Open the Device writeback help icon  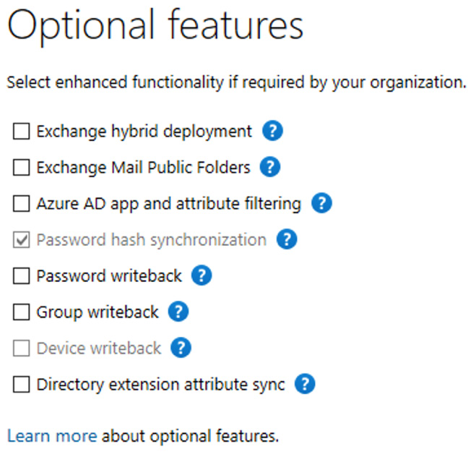click(x=181, y=348)
